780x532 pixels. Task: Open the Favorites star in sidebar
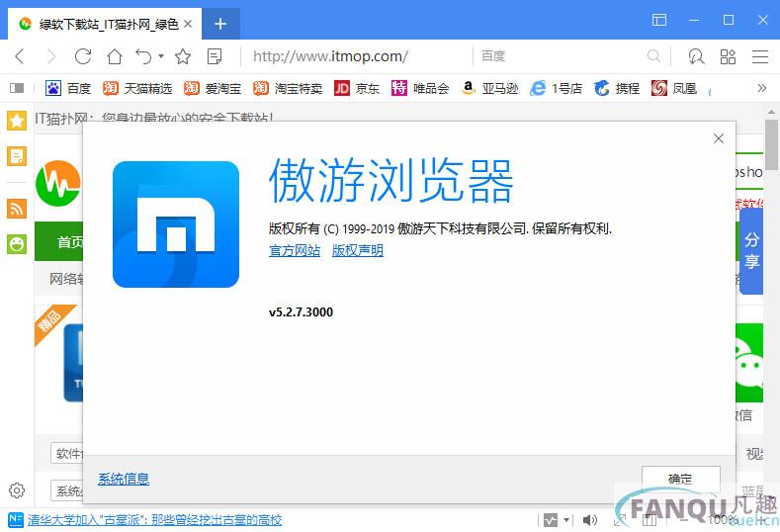[17, 121]
